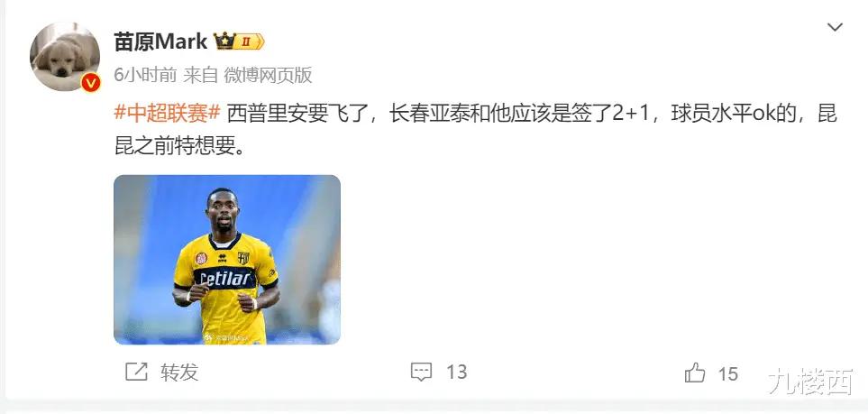
Task: Open the 苗原Mark username link
Action: (x=160, y=41)
